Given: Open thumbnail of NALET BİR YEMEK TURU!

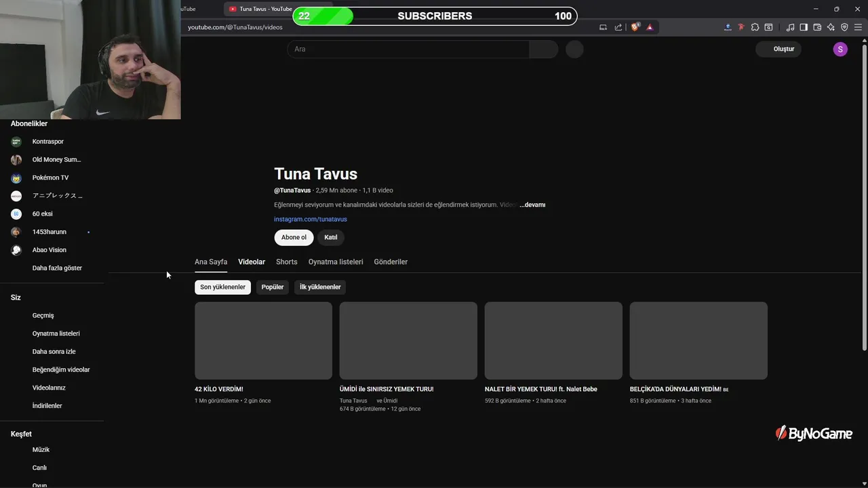Looking at the screenshot, I should [x=553, y=340].
